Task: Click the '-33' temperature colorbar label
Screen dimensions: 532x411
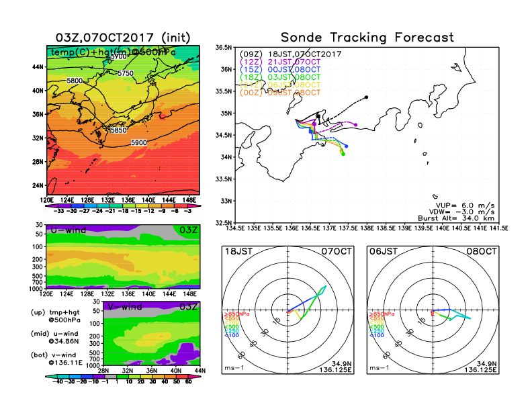Action: (x=58, y=211)
